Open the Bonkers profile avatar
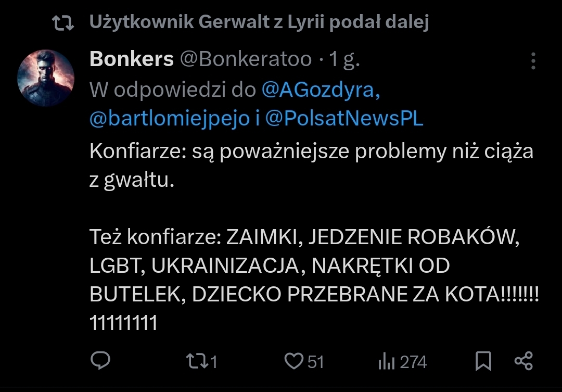 46,78
